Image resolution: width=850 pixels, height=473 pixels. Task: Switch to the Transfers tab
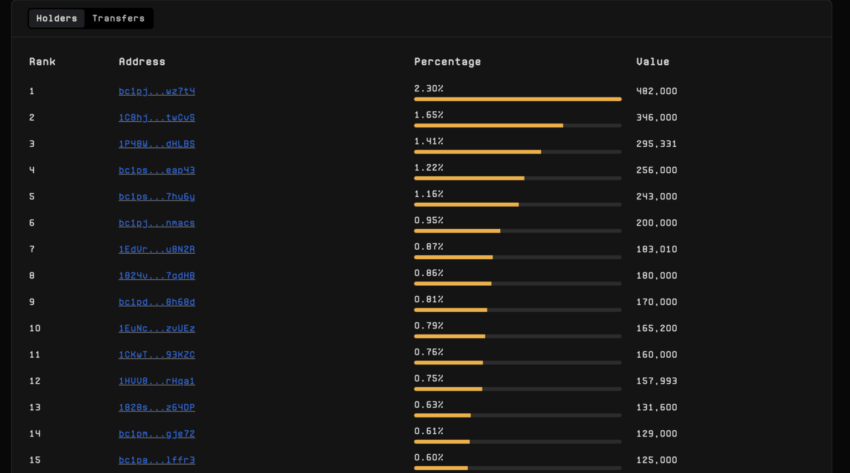(118, 18)
